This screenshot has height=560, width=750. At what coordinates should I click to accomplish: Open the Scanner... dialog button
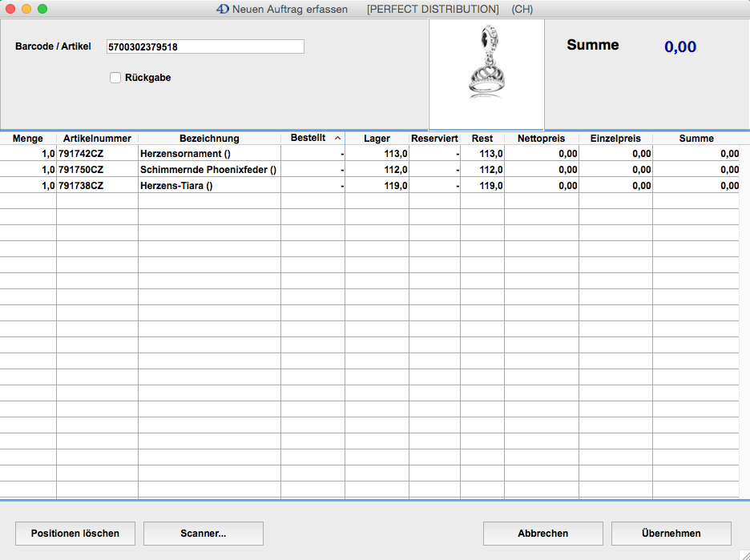(x=204, y=534)
